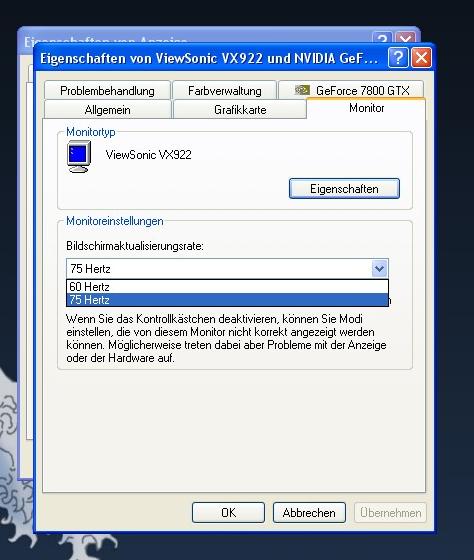Viewport: 474px width, 560px height.
Task: Click the Eigenschaften von Anzeige window title
Action: pos(105,41)
